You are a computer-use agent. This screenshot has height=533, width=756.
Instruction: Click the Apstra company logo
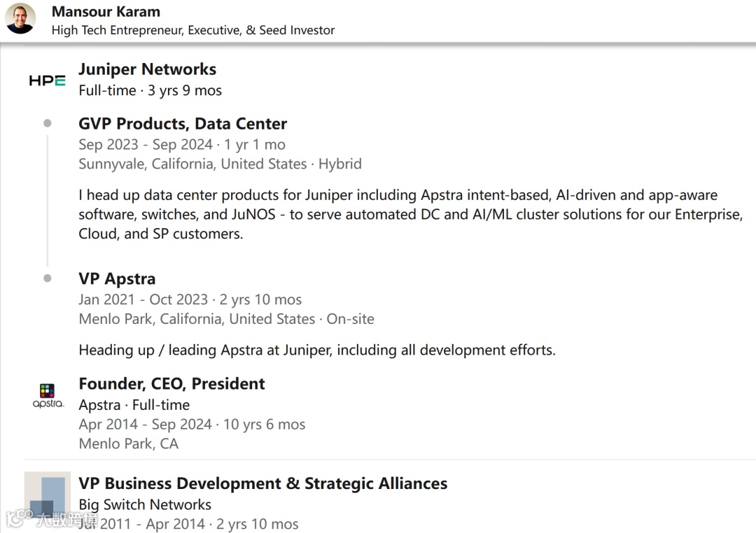(x=48, y=395)
